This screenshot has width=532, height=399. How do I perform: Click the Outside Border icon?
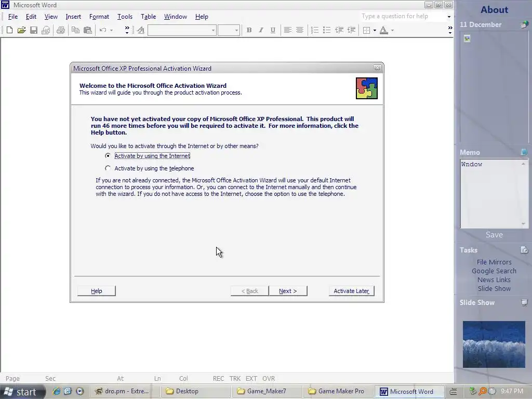pyautogui.click(x=366, y=30)
